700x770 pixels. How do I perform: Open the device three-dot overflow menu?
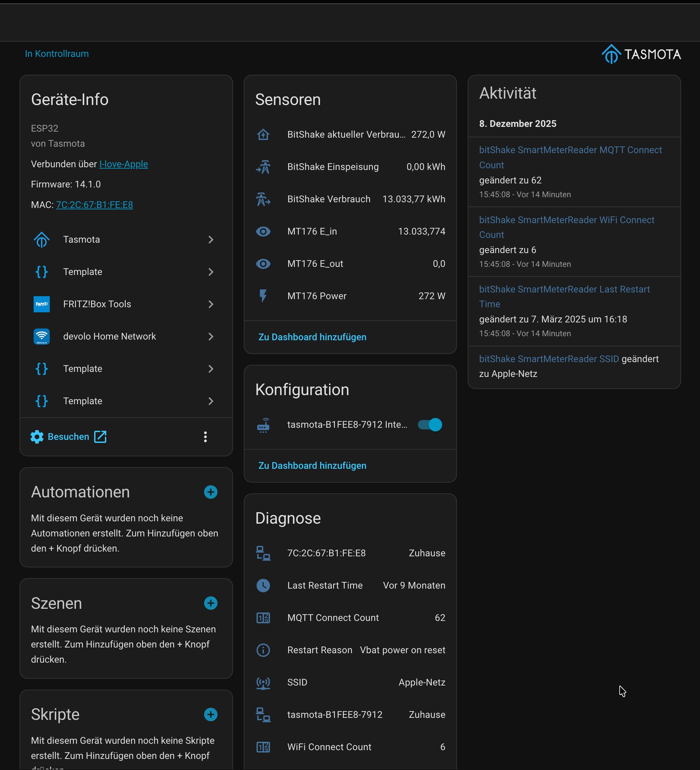click(x=205, y=437)
